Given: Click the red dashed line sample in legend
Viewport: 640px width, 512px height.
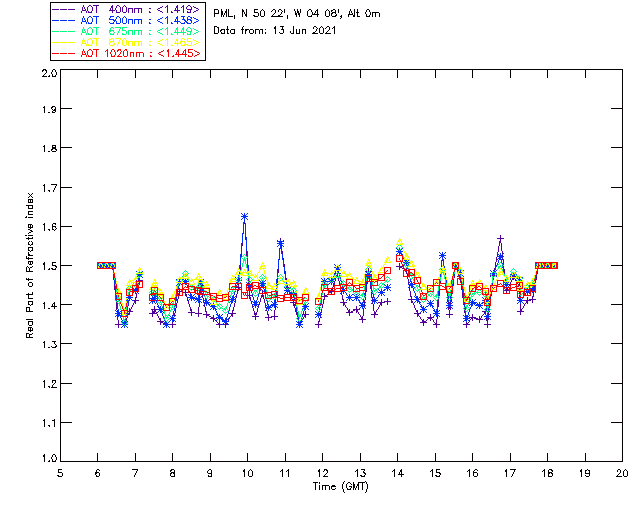Looking at the screenshot, I should [x=64, y=53].
